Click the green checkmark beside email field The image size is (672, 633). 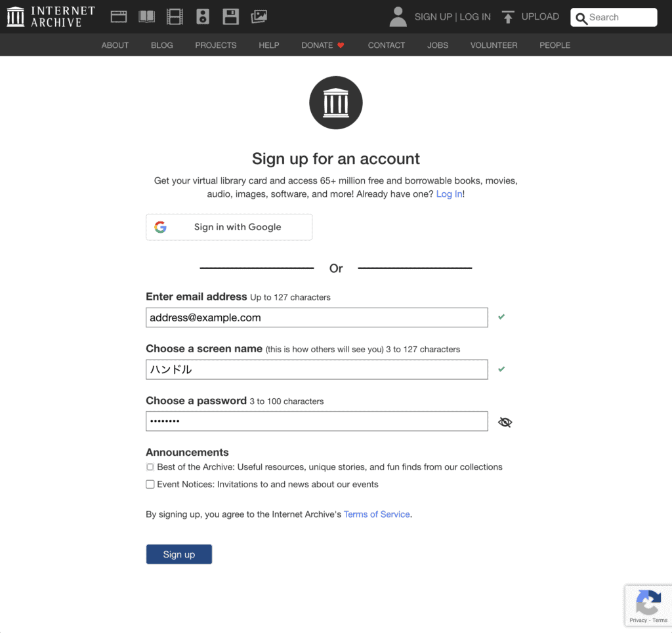click(x=501, y=317)
